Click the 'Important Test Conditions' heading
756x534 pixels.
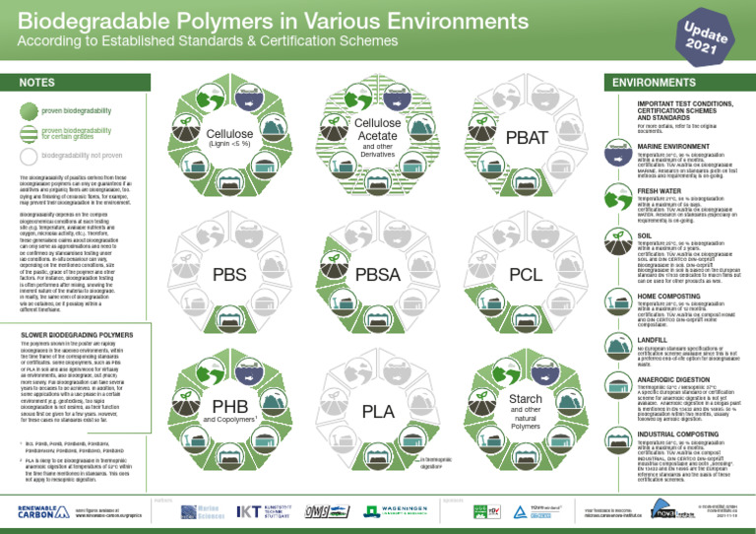pos(685,110)
